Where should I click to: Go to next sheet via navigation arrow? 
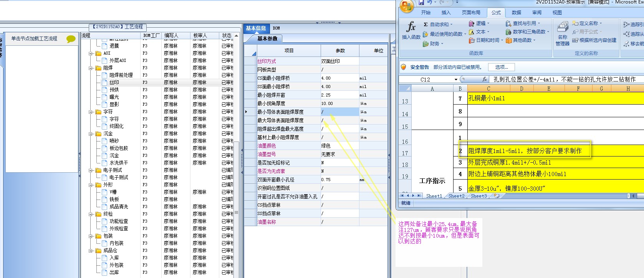[x=413, y=196]
